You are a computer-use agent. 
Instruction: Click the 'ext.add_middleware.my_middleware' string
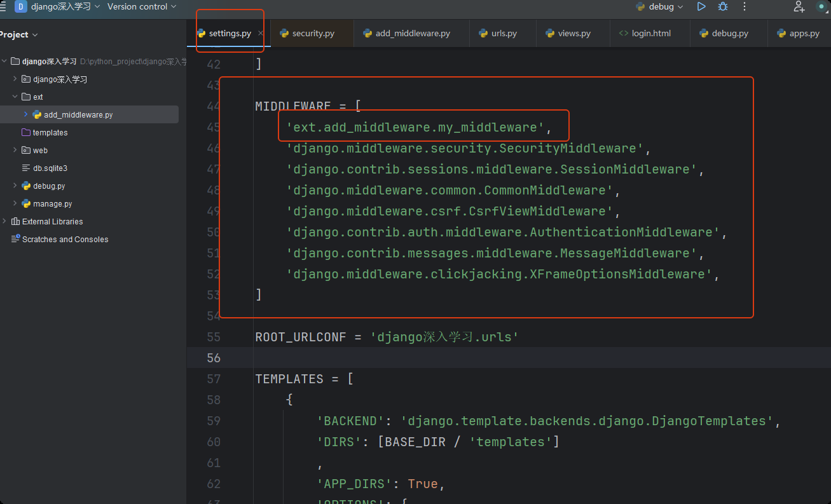point(415,127)
